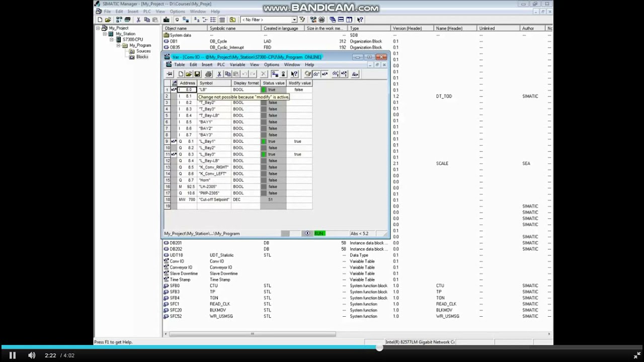Select OB35 block in block list
Viewport: 644px width, 362px height.
[x=175, y=47]
